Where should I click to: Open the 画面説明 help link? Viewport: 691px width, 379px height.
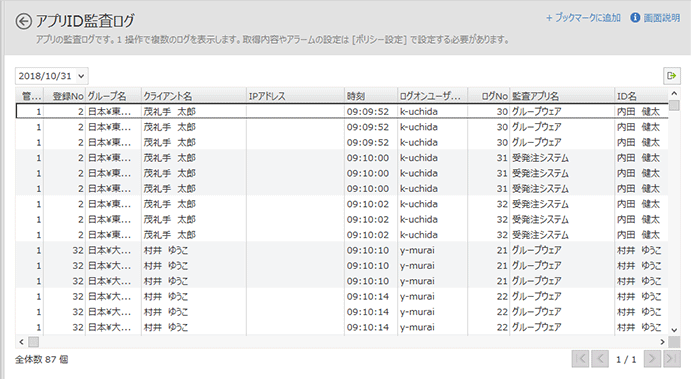[661, 18]
